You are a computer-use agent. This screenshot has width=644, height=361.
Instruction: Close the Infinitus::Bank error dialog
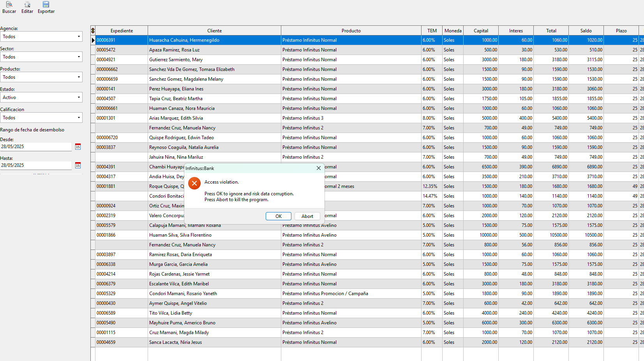tap(318, 168)
